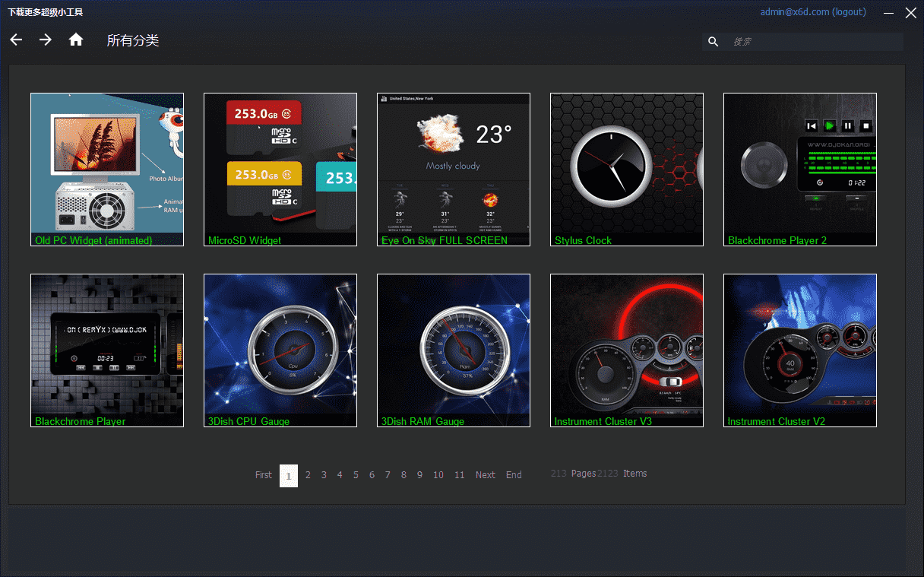Click the Instrument Cluster V2 thumbnail

799,350
